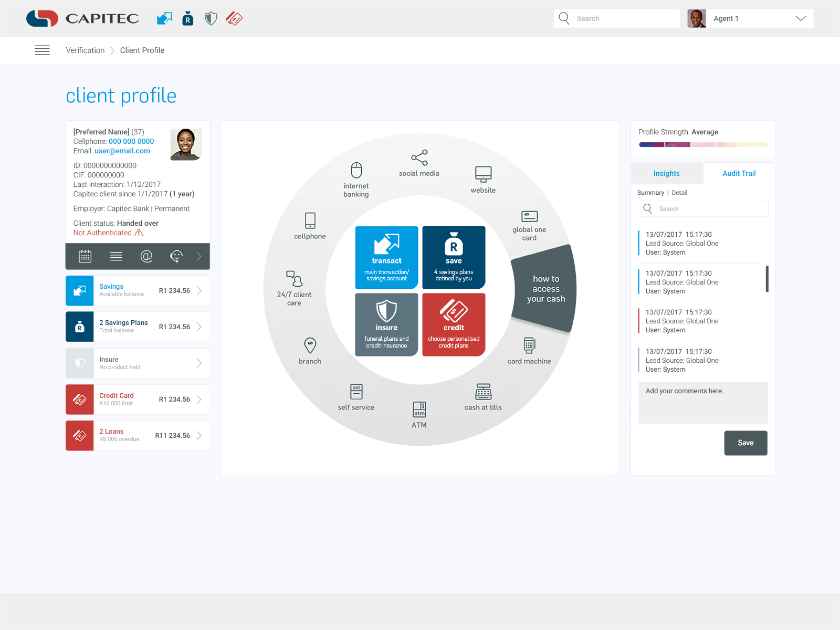Viewport: 840px width, 630px height.
Task: Go to Verification breadcrumb
Action: 85,50
